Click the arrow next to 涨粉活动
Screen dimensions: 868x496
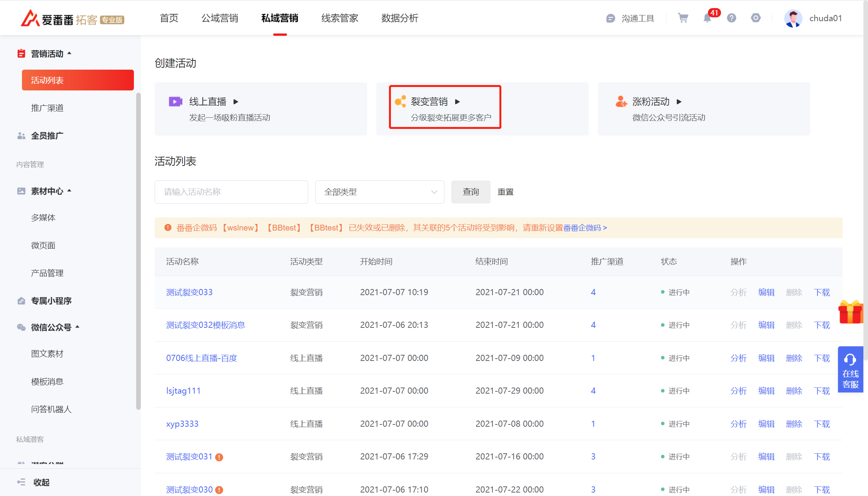tap(679, 102)
